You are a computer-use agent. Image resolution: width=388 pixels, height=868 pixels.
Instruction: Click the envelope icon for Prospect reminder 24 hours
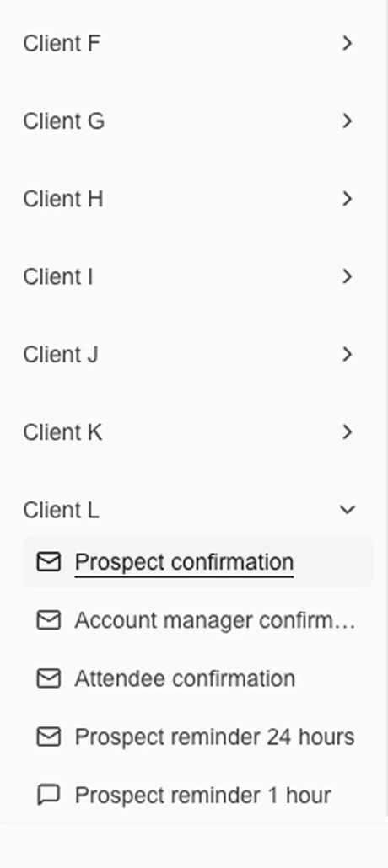tap(48, 737)
